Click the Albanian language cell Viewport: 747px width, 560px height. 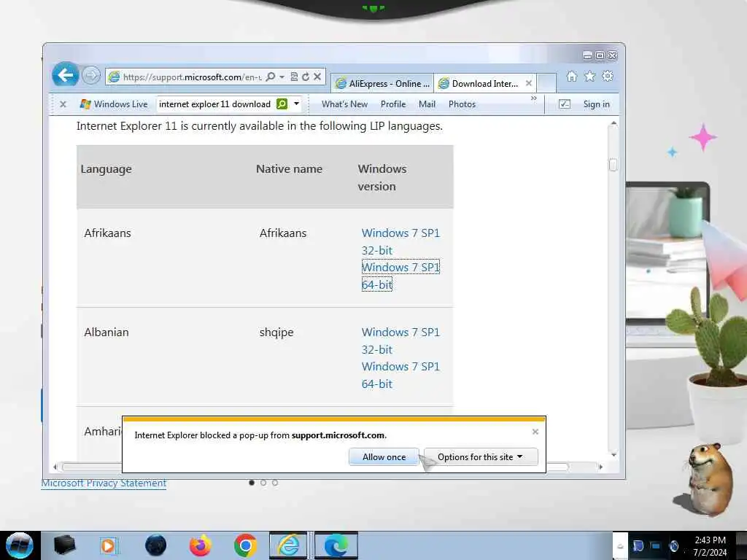click(x=107, y=332)
